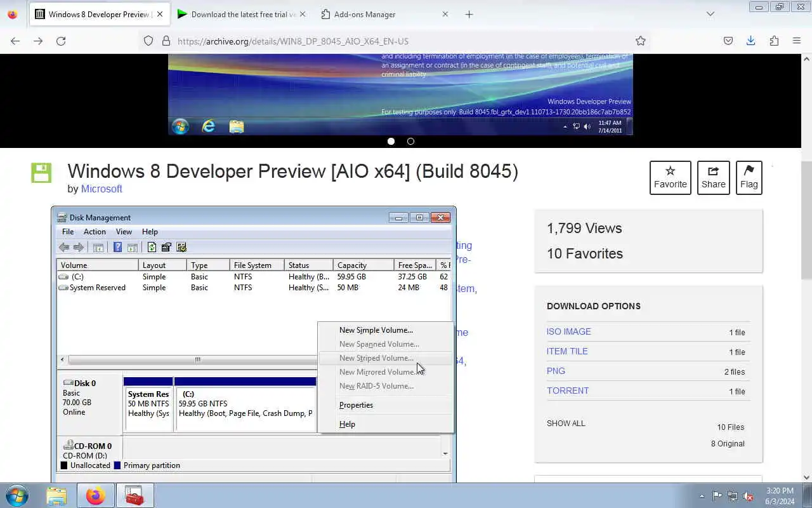Switch to the Windows 8 Developer Preview tab

click(99, 14)
